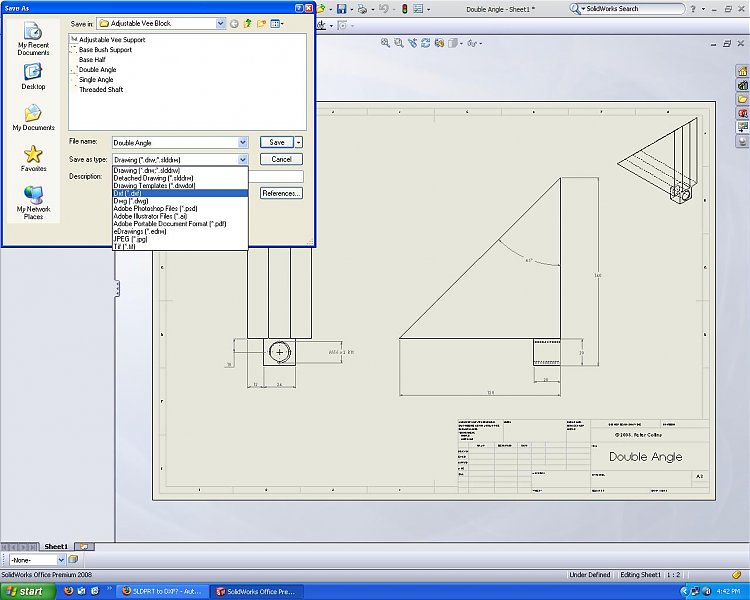This screenshot has width=750, height=600.
Task: Click the Rebuild traffic light icon
Action: pyautogui.click(x=404, y=9)
